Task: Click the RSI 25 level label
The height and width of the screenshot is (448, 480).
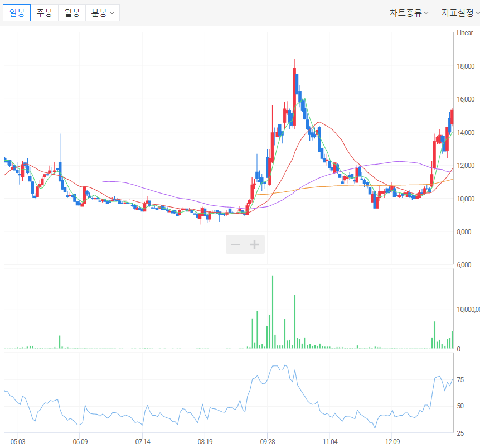Action: click(x=460, y=433)
